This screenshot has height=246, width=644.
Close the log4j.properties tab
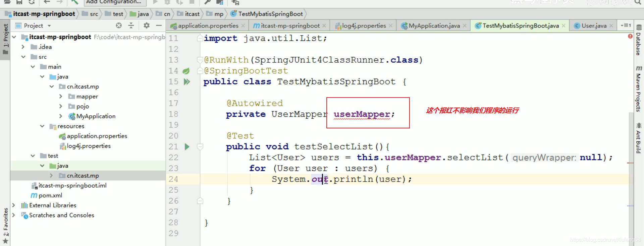tap(391, 26)
